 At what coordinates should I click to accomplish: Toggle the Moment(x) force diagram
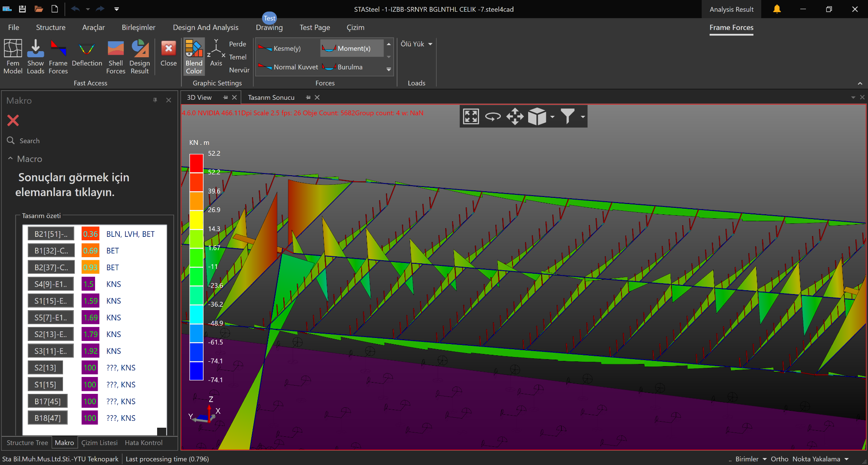pyautogui.click(x=352, y=49)
